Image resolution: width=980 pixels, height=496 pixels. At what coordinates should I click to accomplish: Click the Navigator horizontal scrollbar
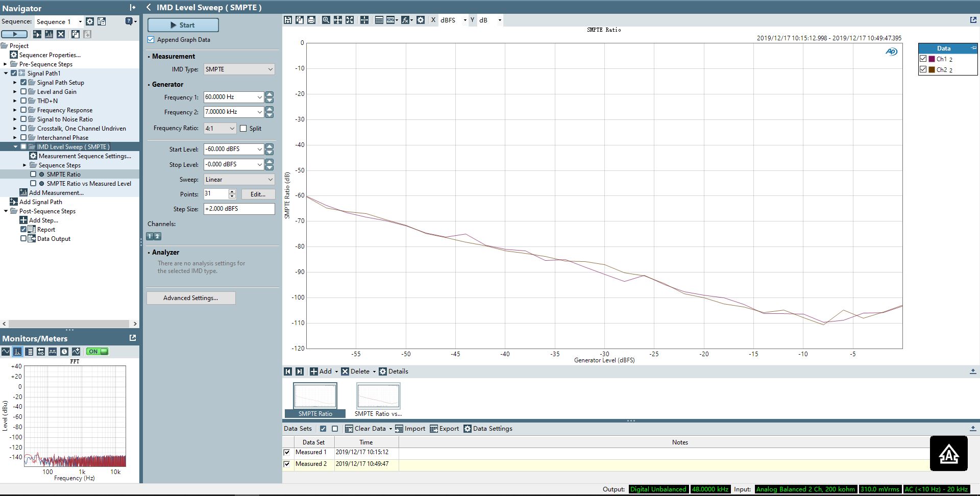69,324
